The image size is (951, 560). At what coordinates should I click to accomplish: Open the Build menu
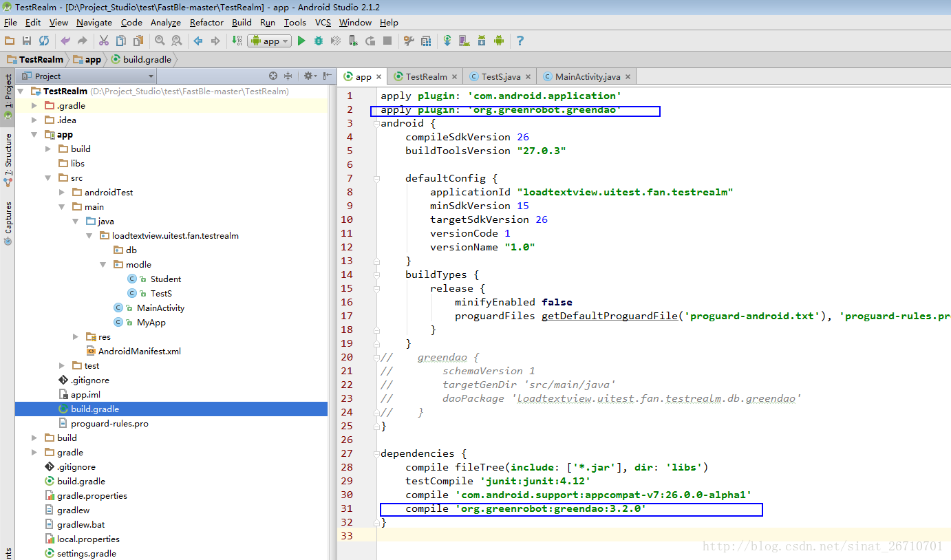(242, 23)
